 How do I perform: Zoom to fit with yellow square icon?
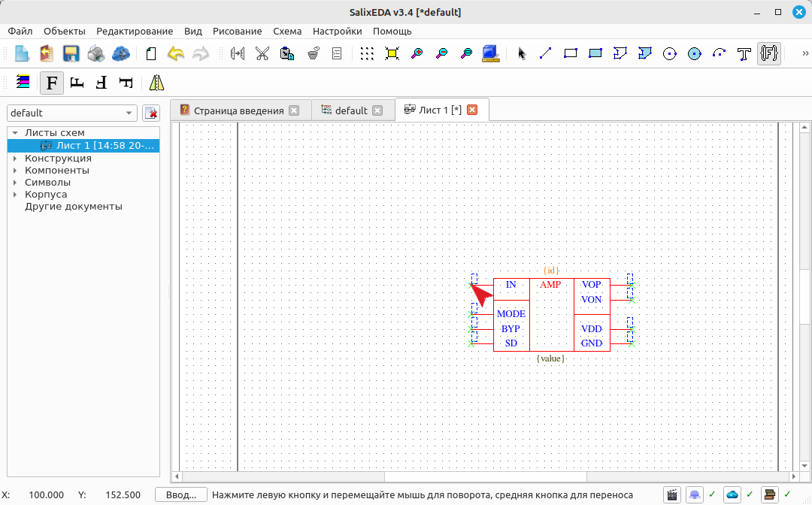(x=392, y=53)
